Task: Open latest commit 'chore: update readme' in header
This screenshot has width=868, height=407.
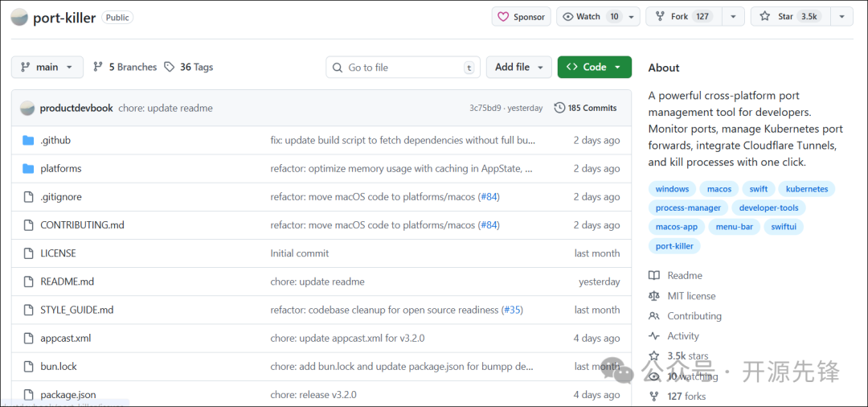Action: point(166,108)
